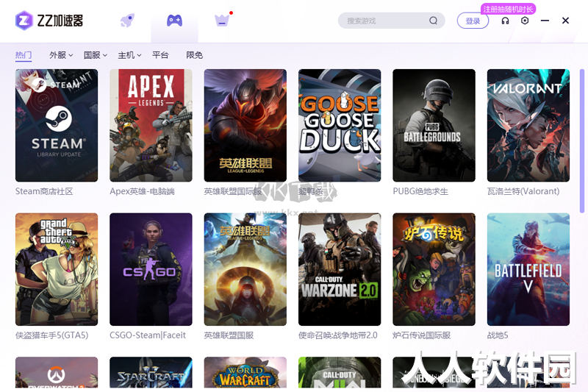This screenshot has width=588, height=392.
Task: Click the 瓦洛兰特(Valorant) title text
Action: (x=523, y=191)
